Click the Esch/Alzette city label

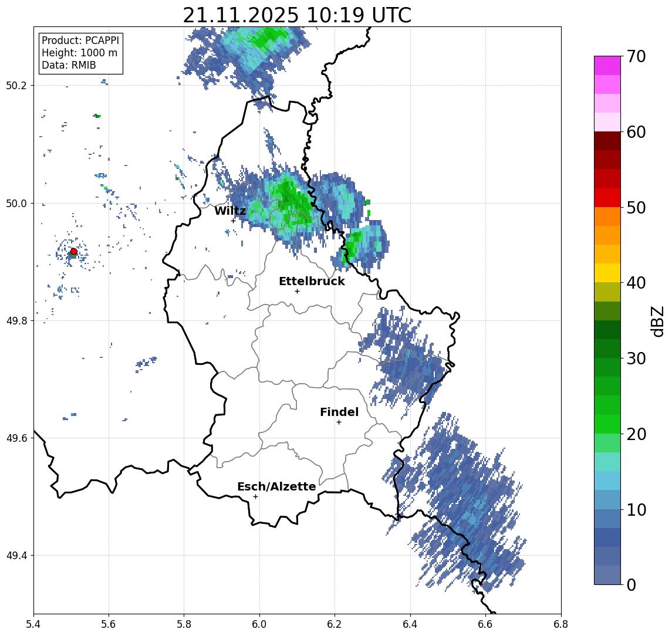click(276, 486)
